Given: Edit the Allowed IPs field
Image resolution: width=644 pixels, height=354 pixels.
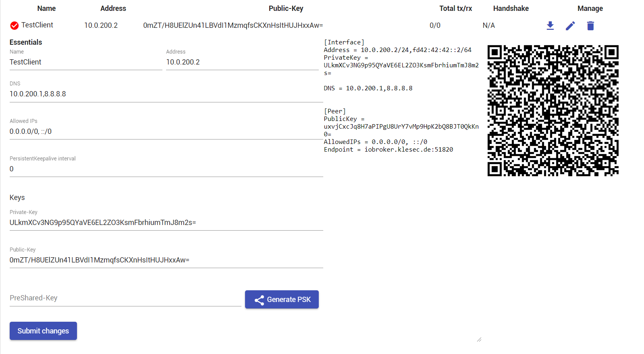Looking at the screenshot, I should pyautogui.click(x=166, y=131).
